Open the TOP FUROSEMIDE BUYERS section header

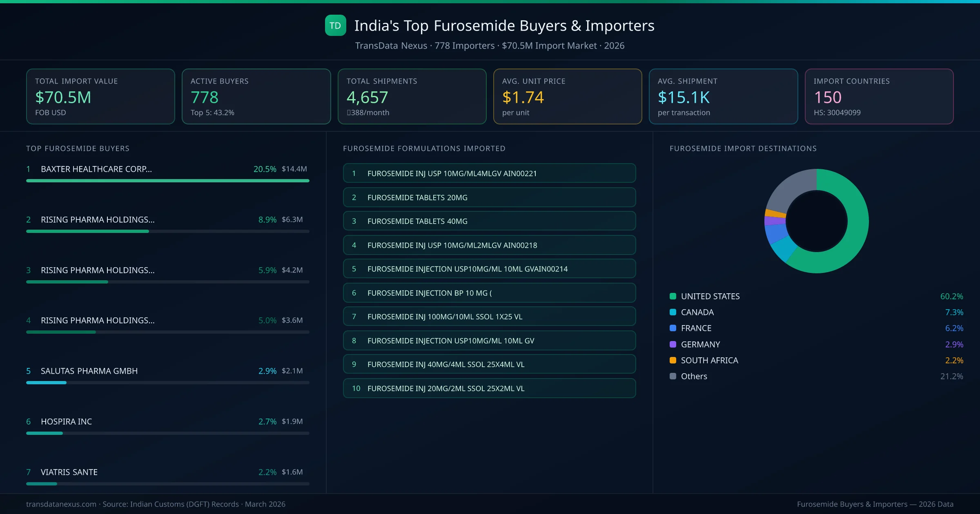point(78,148)
